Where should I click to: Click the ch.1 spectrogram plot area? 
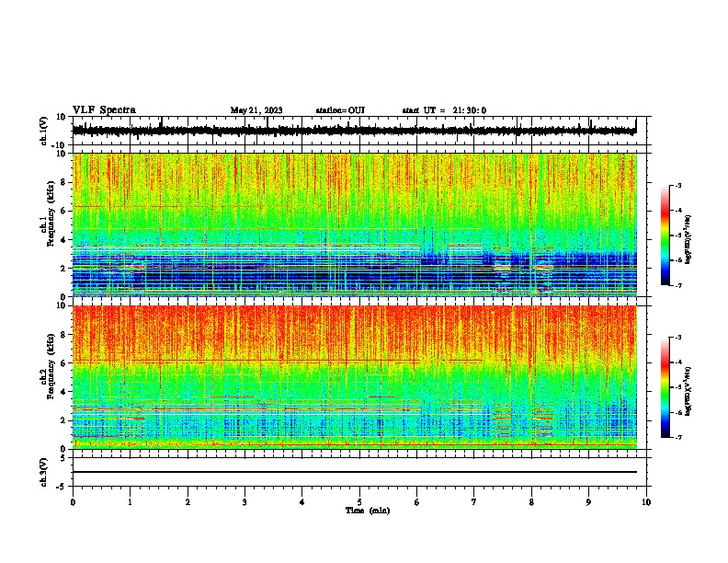[354, 224]
